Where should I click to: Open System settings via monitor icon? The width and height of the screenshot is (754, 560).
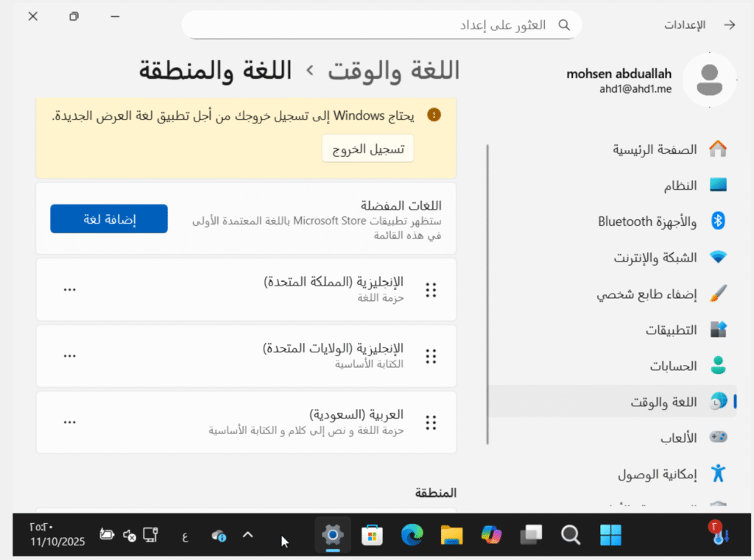pyautogui.click(x=718, y=185)
